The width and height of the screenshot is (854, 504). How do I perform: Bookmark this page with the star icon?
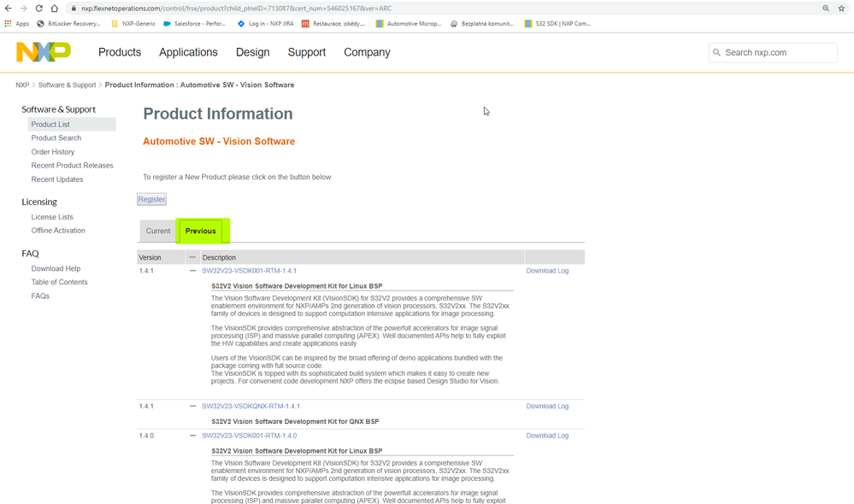coord(841,9)
